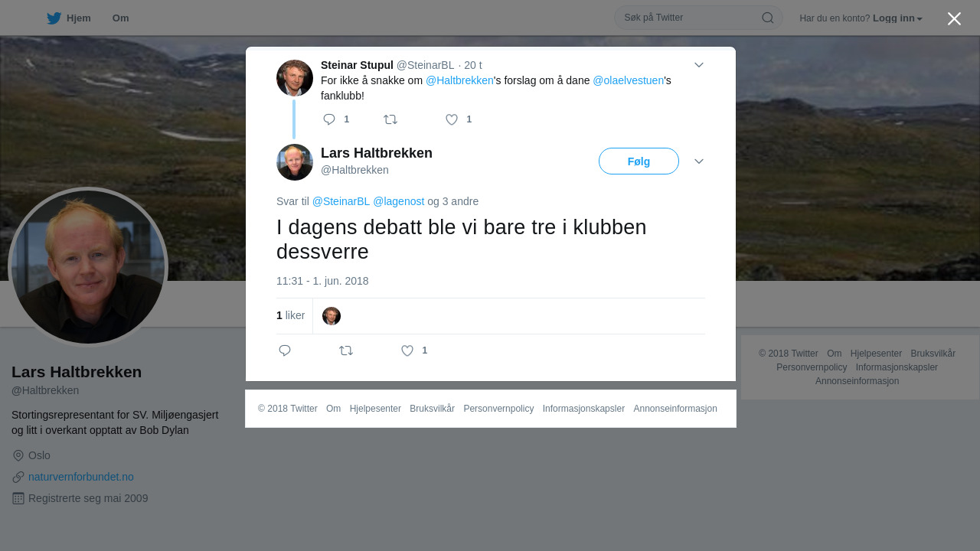Retweet Lars Haltbrekken's main tweet
Viewport: 980px width, 551px height.
point(346,350)
